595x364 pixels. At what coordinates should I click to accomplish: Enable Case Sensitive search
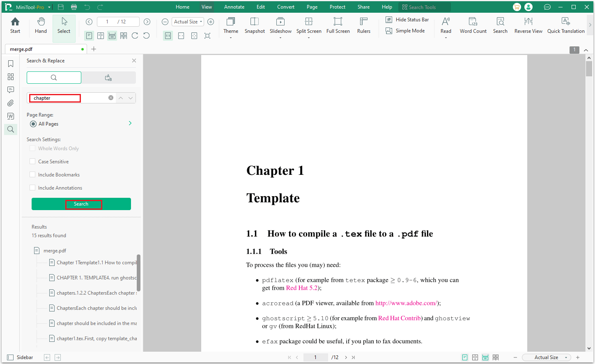(x=32, y=161)
